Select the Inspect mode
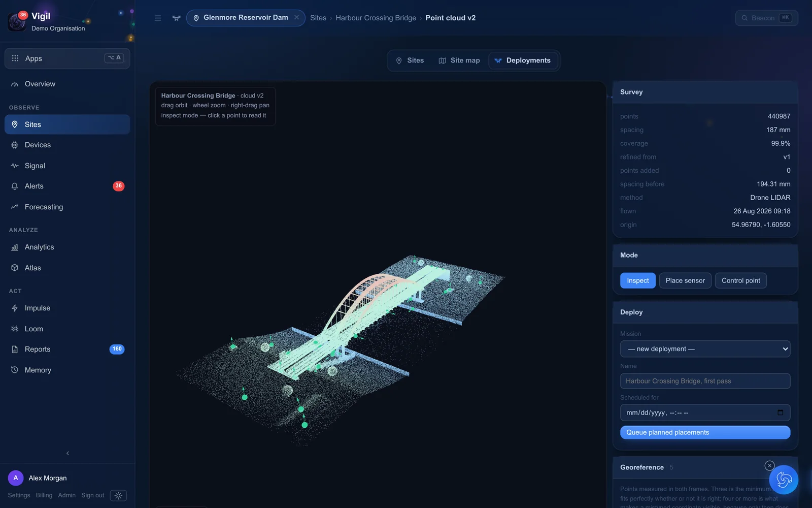 (x=638, y=280)
